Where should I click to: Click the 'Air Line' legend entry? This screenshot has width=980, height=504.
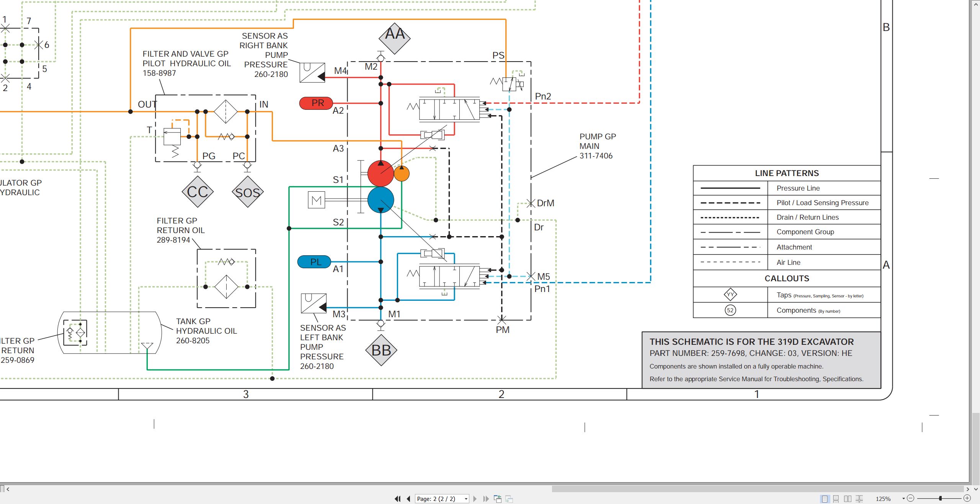[788, 263]
